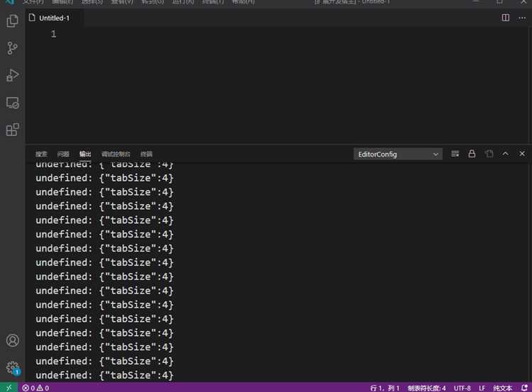532x392 pixels.
Task: Click line number 1 in the editor
Action: 54,34
